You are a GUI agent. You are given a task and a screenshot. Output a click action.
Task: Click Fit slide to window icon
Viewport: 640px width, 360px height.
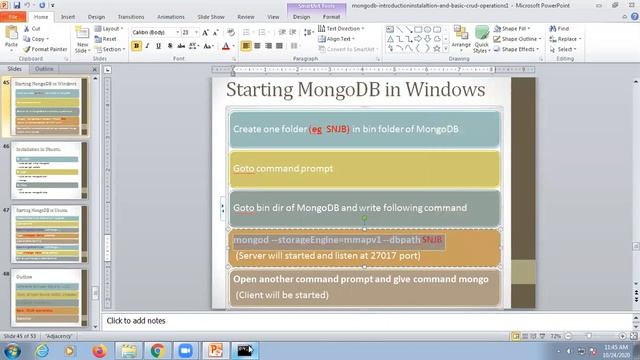point(633,336)
